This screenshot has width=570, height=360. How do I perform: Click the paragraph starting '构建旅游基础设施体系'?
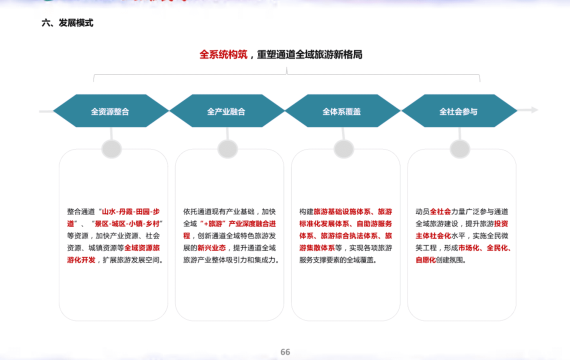pyautogui.click(x=346, y=236)
